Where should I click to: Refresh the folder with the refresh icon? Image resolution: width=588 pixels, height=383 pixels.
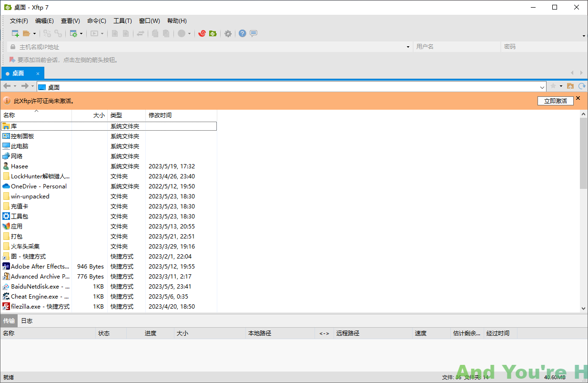coord(582,86)
